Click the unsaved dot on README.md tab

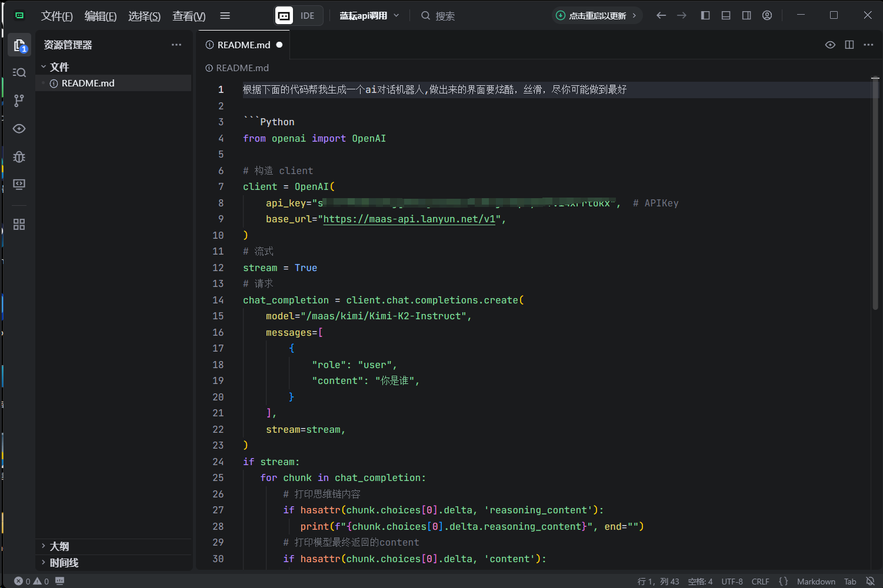tap(279, 45)
